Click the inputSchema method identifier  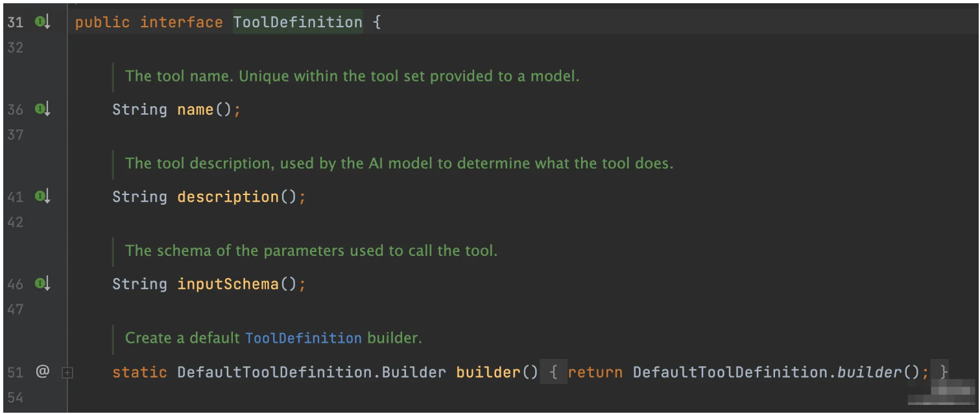(228, 284)
